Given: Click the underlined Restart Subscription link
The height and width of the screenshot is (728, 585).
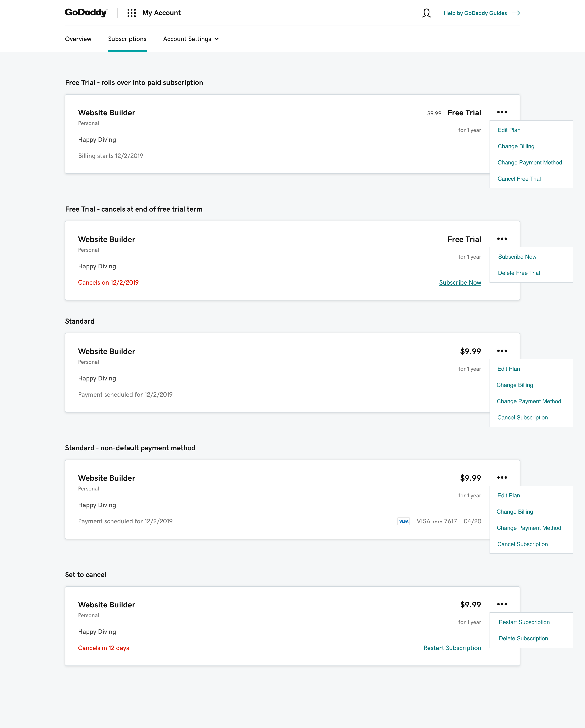Looking at the screenshot, I should [452, 648].
